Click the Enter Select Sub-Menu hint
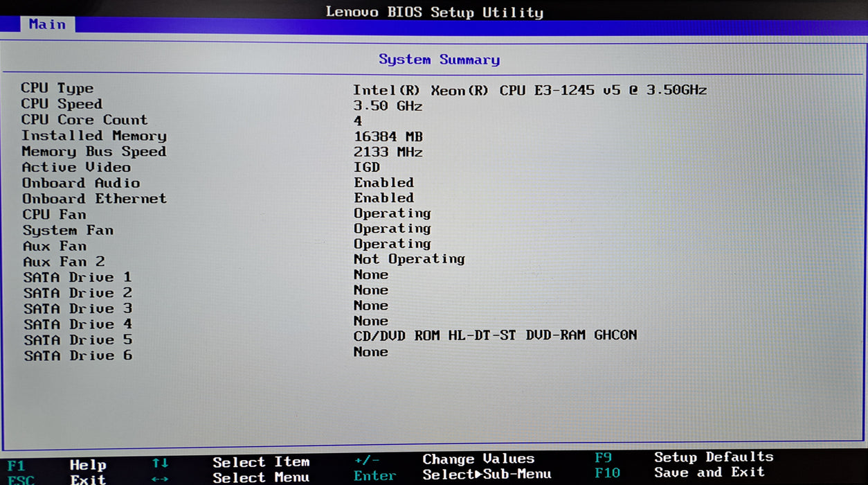The image size is (868, 485). point(453,475)
